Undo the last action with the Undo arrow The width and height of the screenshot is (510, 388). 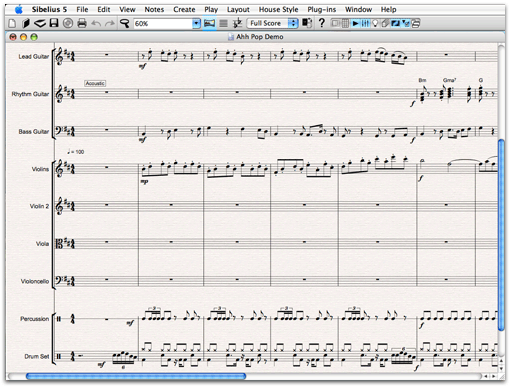(96, 23)
